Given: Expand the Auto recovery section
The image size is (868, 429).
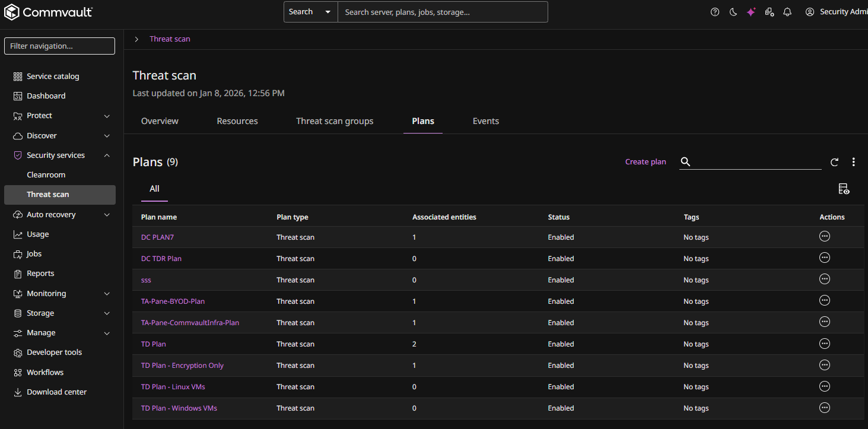Looking at the screenshot, I should click(x=107, y=215).
